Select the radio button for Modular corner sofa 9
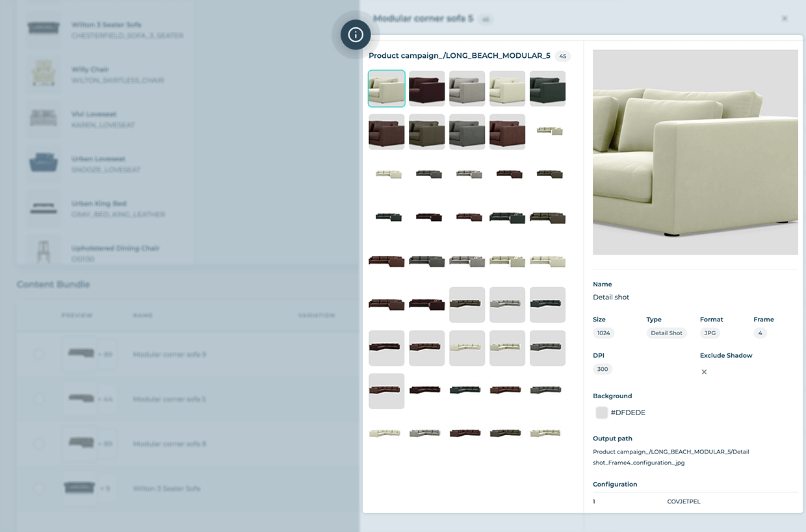 click(x=38, y=355)
